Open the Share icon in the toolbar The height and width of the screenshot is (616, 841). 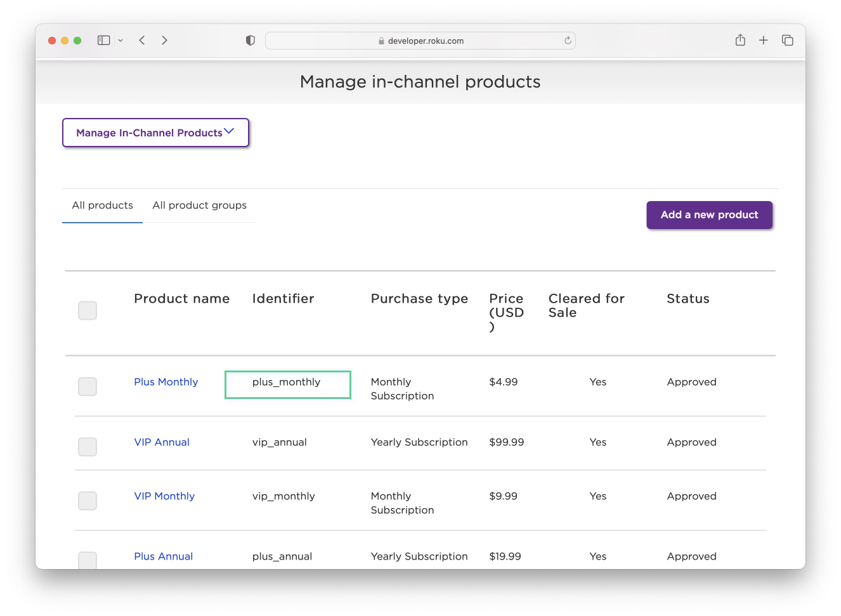click(x=740, y=41)
